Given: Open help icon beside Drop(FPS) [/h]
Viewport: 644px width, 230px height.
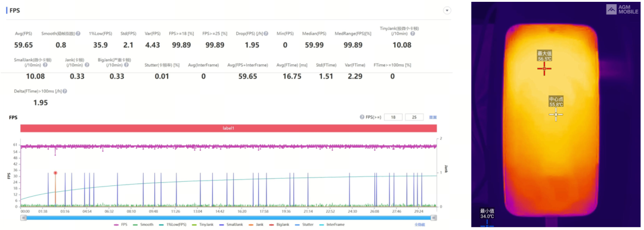Looking at the screenshot, I should 266,34.
